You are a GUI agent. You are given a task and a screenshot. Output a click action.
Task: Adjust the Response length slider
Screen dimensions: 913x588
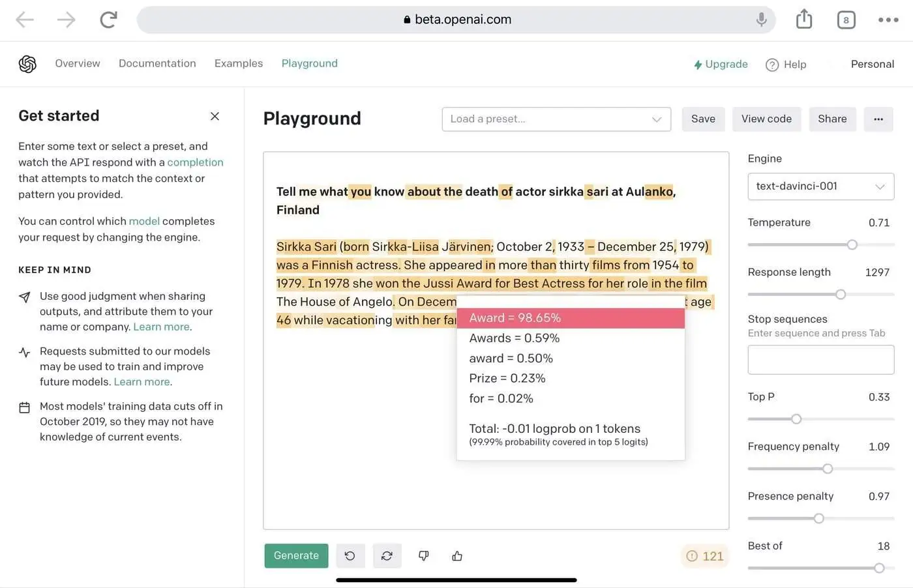(841, 294)
